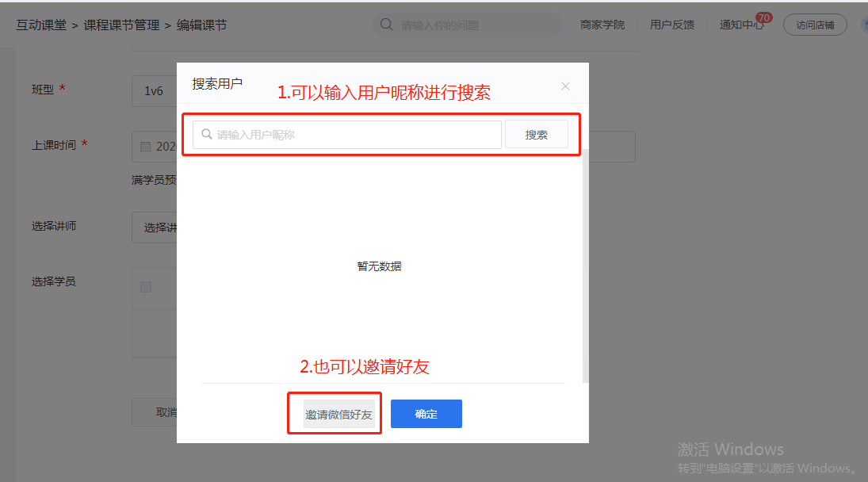Viewport: 868px width, 482px height.
Task: Click the top search icon beside 请输入你的问题
Action: [x=386, y=25]
